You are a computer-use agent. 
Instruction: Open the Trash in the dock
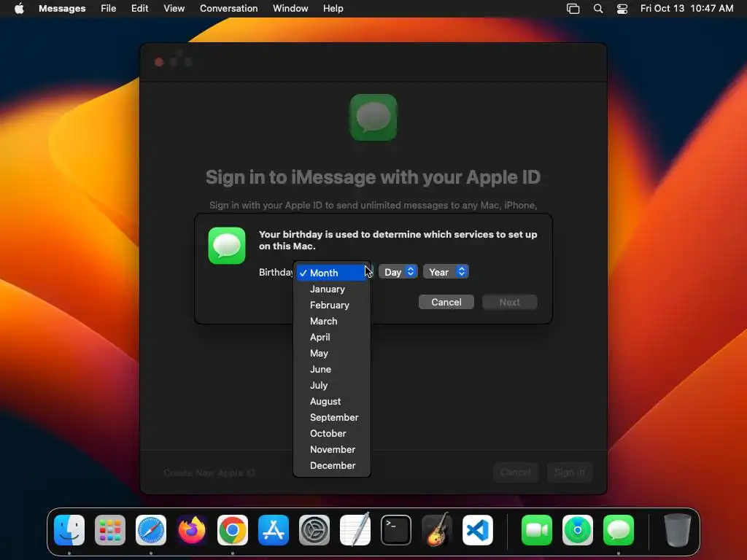pyautogui.click(x=678, y=530)
